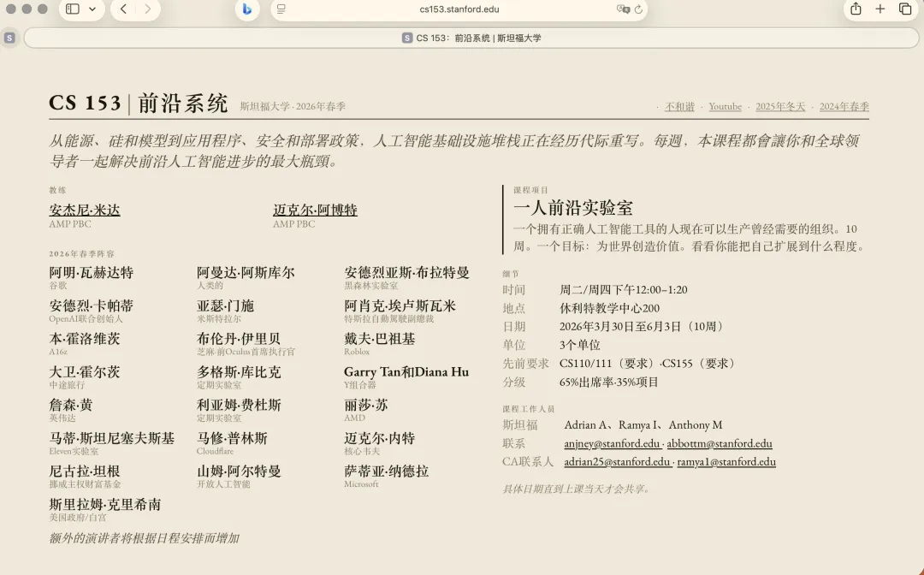Click the 一人前沿实验室 project title
The image size is (924, 575).
point(572,208)
